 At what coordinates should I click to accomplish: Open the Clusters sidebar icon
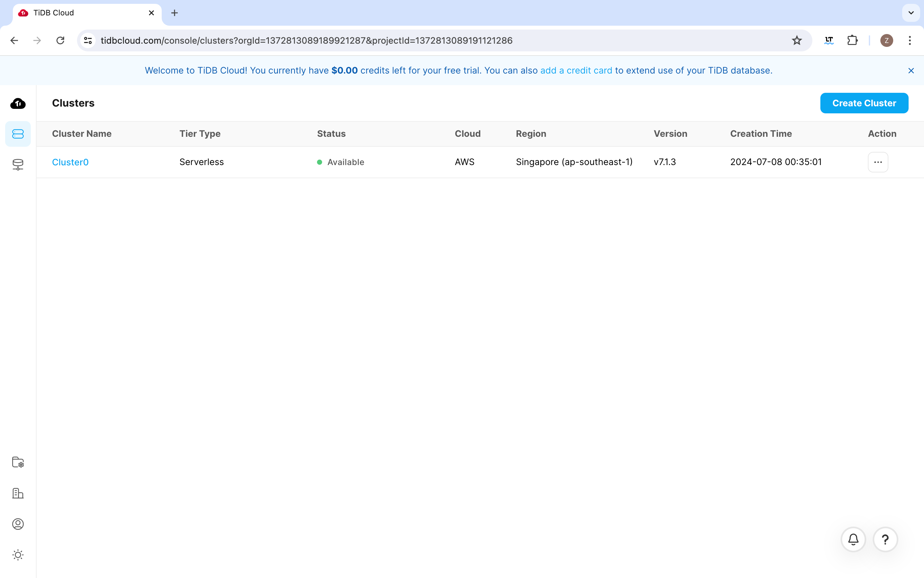click(18, 134)
